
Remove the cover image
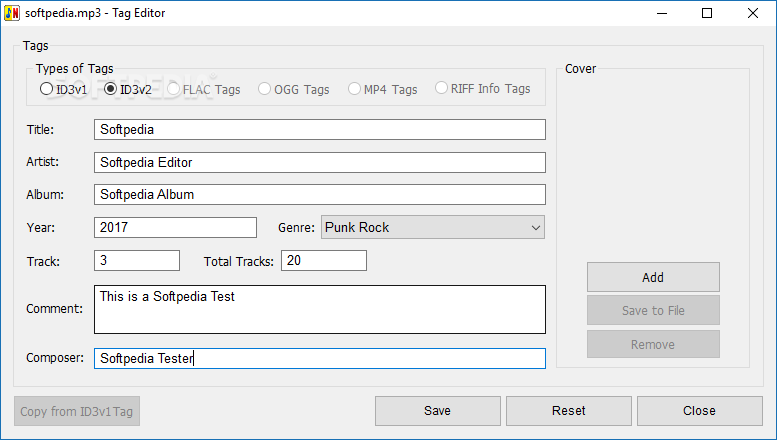653,344
